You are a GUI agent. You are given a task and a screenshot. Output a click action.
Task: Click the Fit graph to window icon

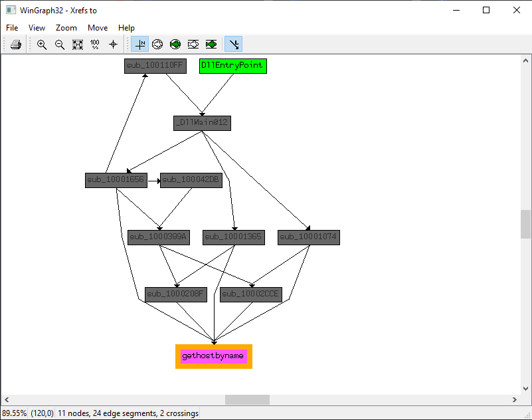(77, 45)
